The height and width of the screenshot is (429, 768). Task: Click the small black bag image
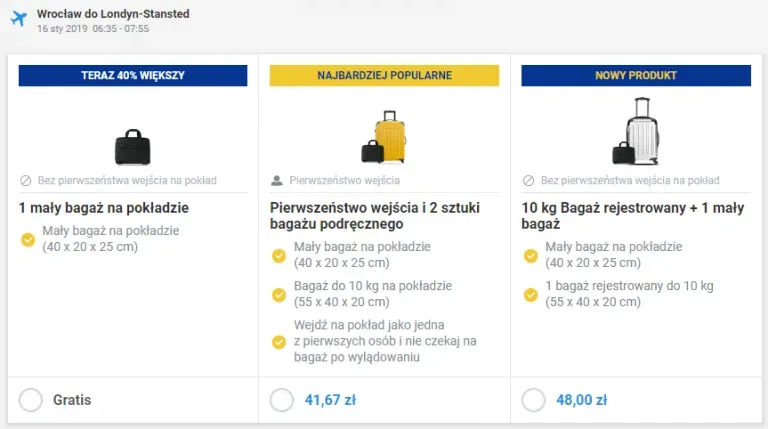tap(132, 146)
